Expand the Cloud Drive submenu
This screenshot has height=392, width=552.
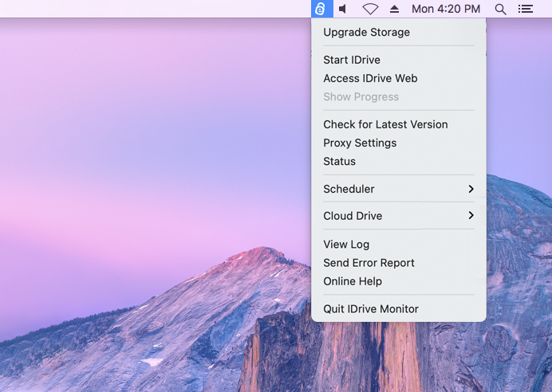tap(399, 215)
